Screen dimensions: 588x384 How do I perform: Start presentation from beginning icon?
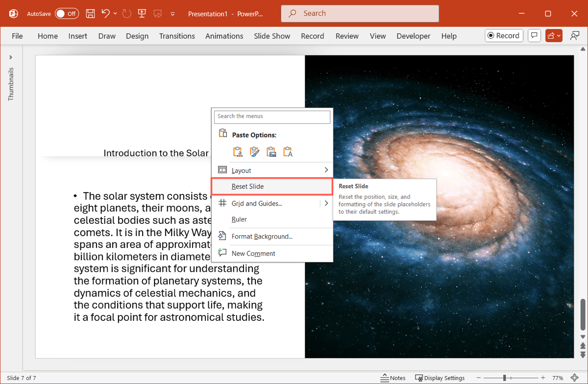coord(142,14)
